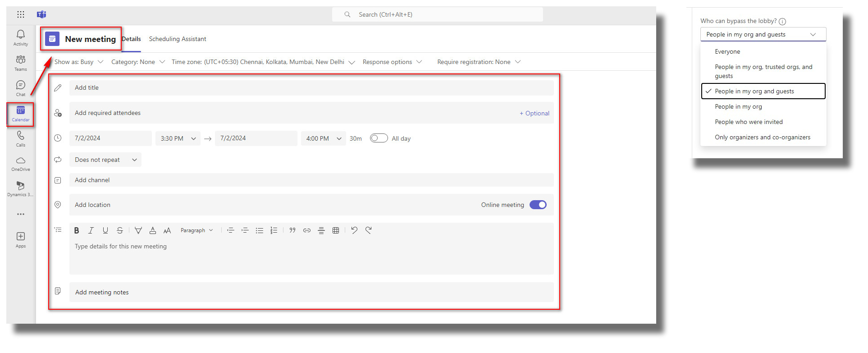Apply strikethrough in editor toolbar
The image size is (868, 353).
pyautogui.click(x=120, y=230)
